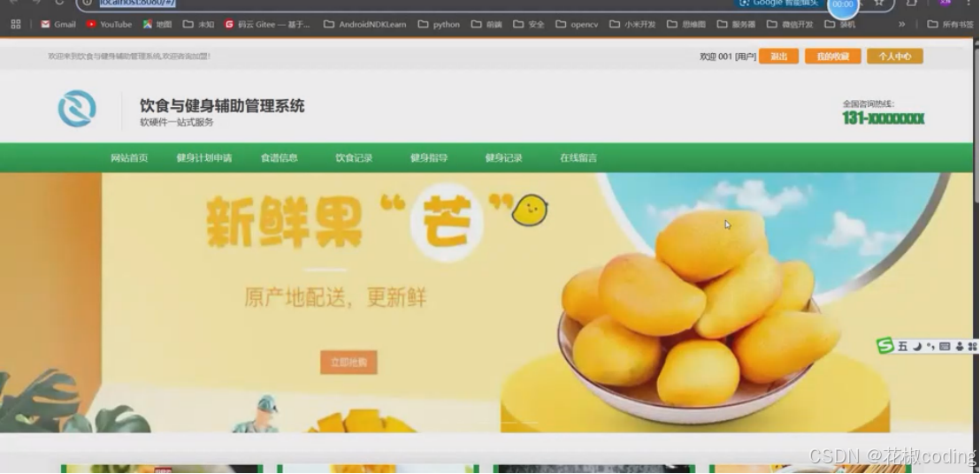Click the 饮食与健身辅助管理系统 title
Image resolution: width=980 pixels, height=474 pixels.
[x=222, y=105]
